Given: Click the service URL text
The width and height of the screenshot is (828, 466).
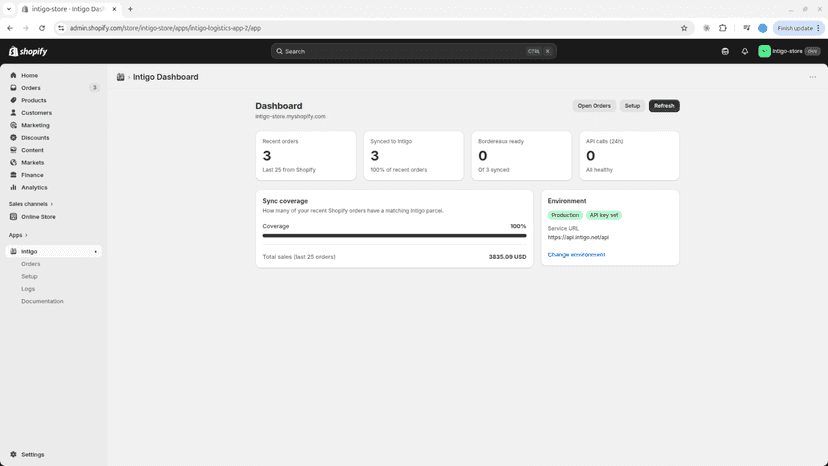Looking at the screenshot, I should tap(578, 237).
